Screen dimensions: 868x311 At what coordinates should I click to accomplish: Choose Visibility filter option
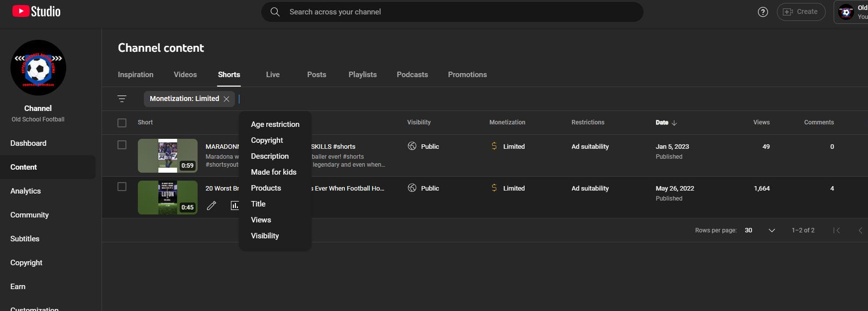(x=275, y=236)
